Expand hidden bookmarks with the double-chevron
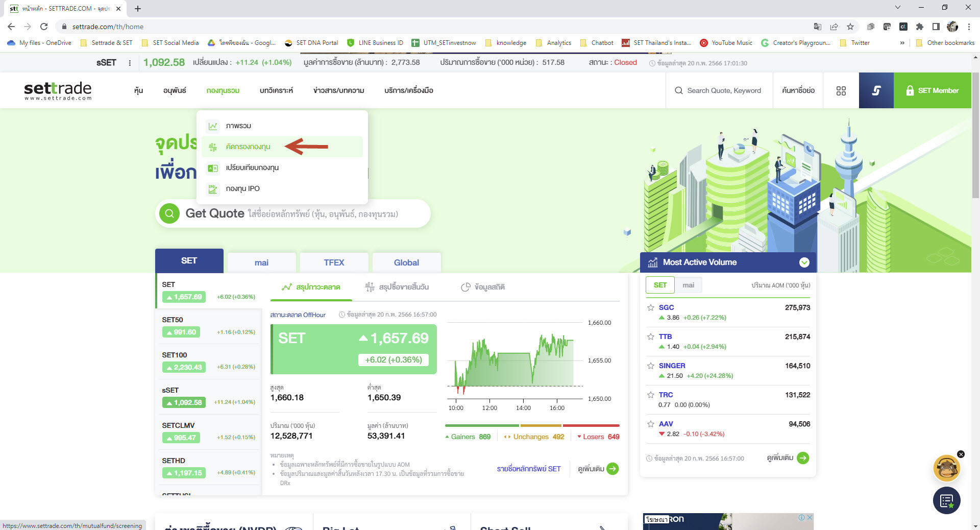Screen dimensions: 980x530 (902, 43)
